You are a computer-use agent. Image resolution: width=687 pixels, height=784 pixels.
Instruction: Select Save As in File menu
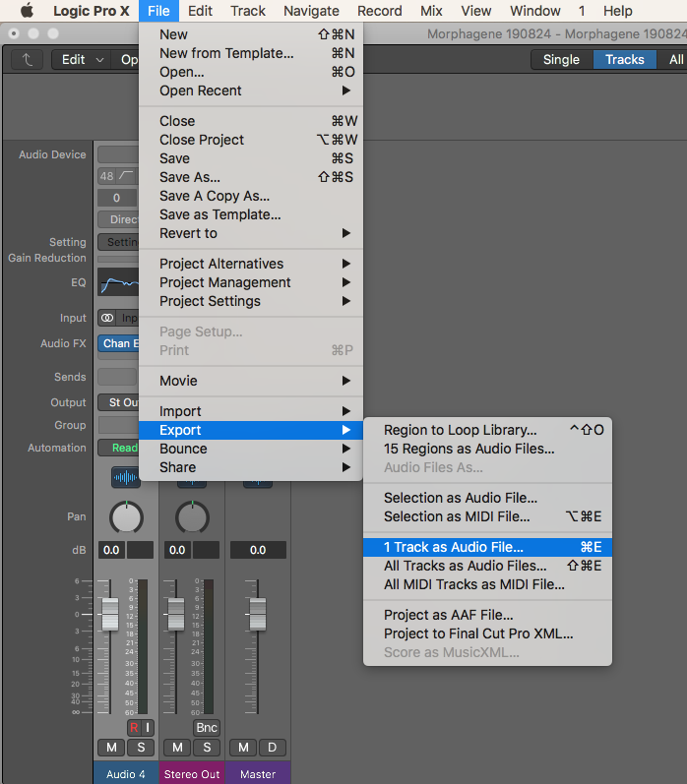pyautogui.click(x=251, y=177)
